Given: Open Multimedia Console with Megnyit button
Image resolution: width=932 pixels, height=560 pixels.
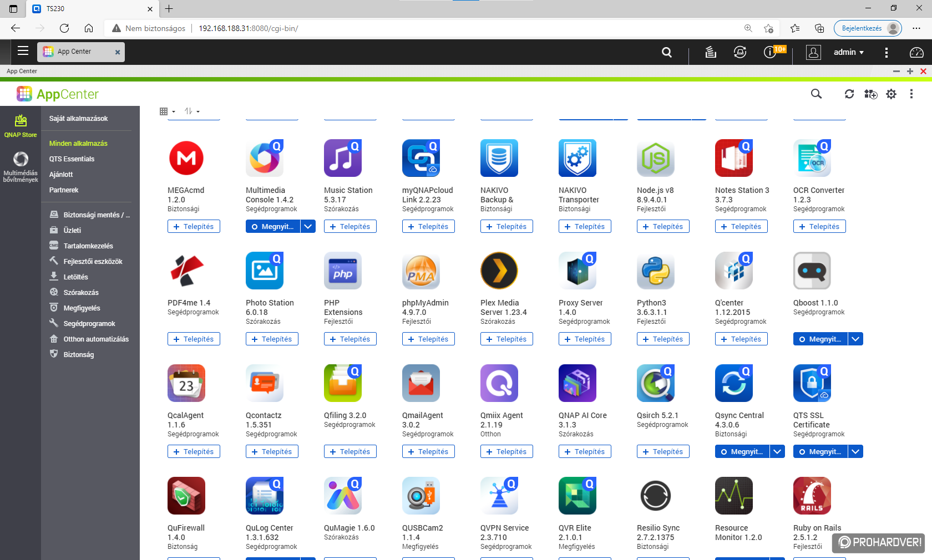Looking at the screenshot, I should click(x=273, y=226).
